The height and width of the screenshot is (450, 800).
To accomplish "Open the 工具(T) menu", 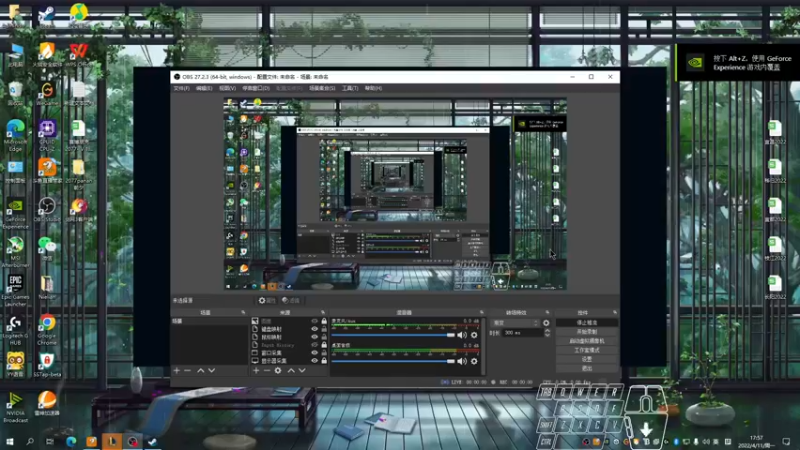I will click(350, 88).
